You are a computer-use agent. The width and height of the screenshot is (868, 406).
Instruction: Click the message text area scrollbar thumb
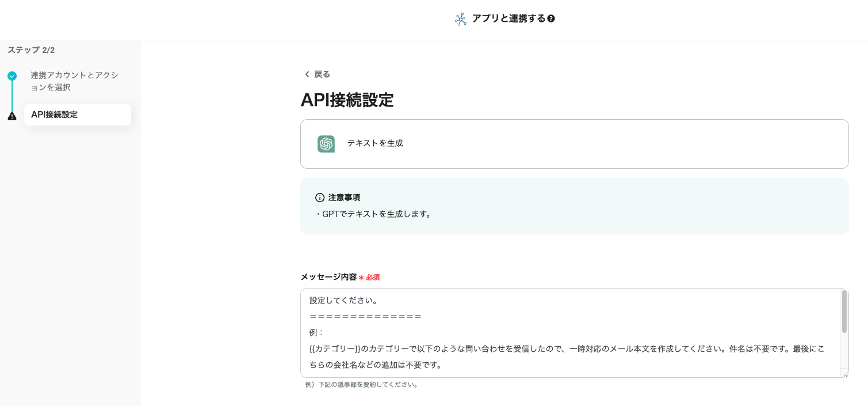[844, 312]
